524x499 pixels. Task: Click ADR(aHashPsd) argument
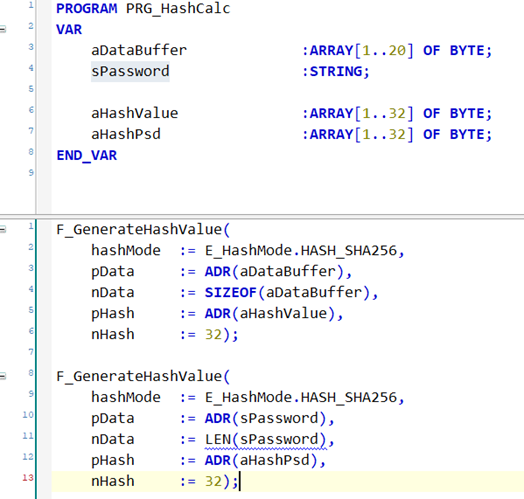(x=261, y=460)
